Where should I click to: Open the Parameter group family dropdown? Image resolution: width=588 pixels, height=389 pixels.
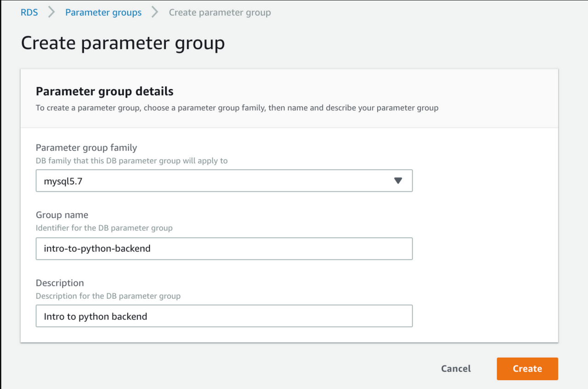(224, 181)
